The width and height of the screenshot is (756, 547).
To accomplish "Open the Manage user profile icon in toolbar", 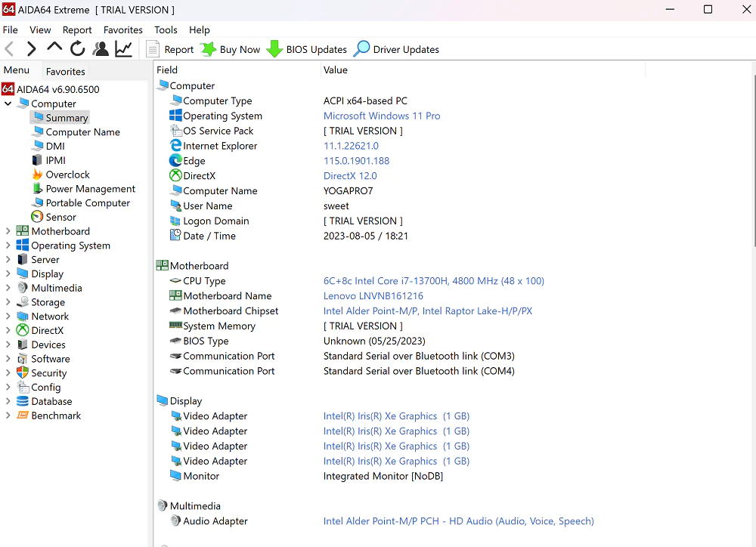I will pos(101,48).
